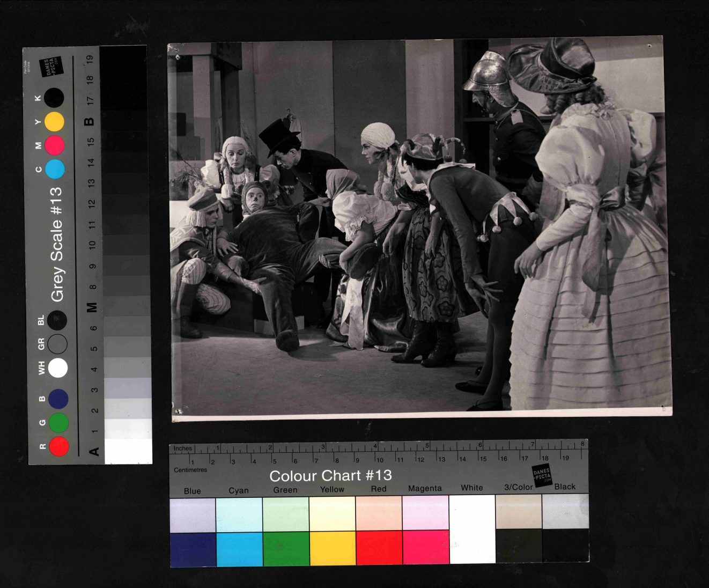The image size is (709, 588).
Task: Pick the magenta circle labeled M
Action: click(x=55, y=145)
